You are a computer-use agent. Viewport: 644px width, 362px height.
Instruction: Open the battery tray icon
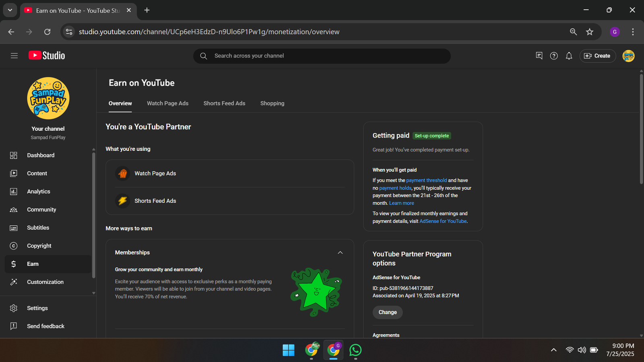click(594, 350)
